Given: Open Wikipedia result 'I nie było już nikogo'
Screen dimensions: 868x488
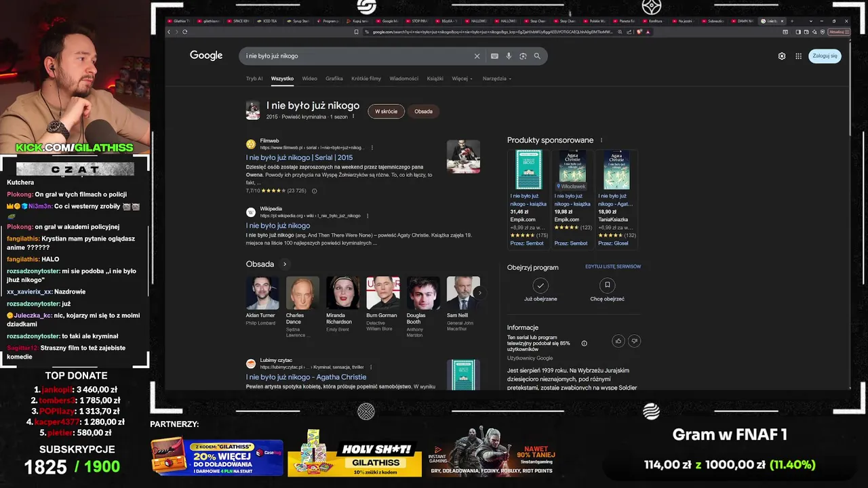Looking at the screenshot, I should point(278,226).
